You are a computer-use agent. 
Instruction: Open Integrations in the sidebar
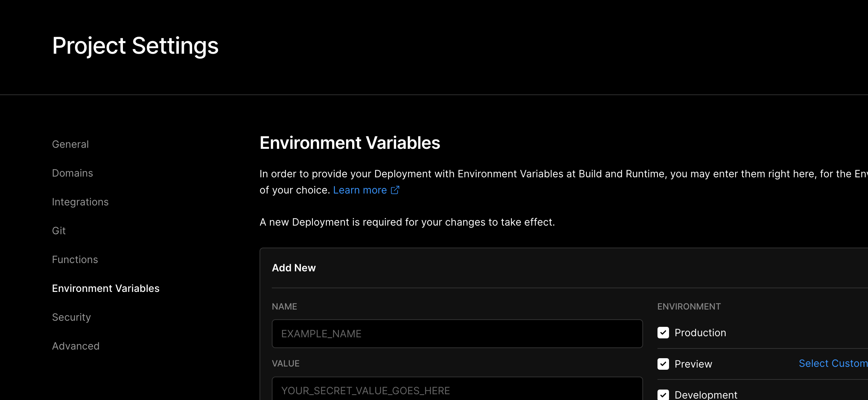coord(80,202)
